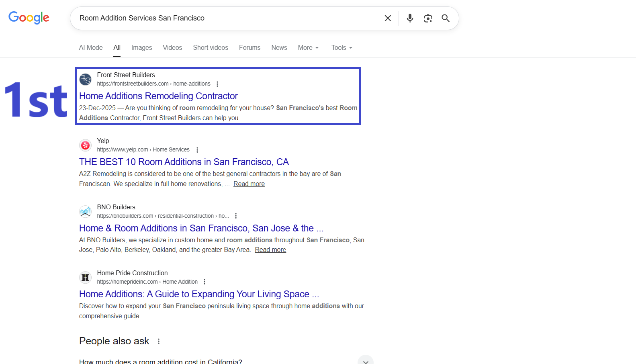Open the News results tab
The height and width of the screenshot is (364, 636).
click(x=279, y=47)
